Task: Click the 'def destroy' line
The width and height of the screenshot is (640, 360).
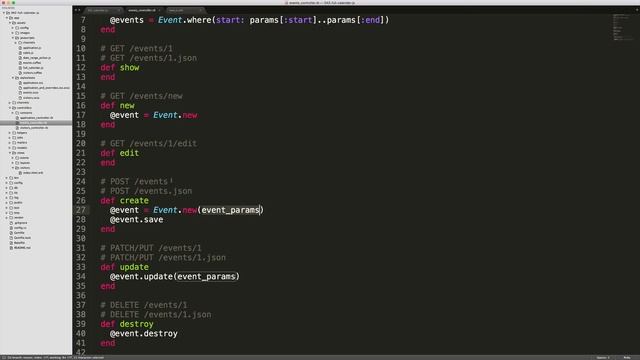Action: [x=127, y=324]
